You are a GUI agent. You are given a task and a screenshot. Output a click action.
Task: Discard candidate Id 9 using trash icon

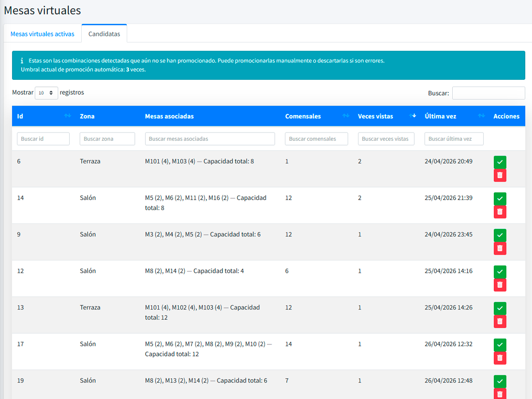click(500, 249)
